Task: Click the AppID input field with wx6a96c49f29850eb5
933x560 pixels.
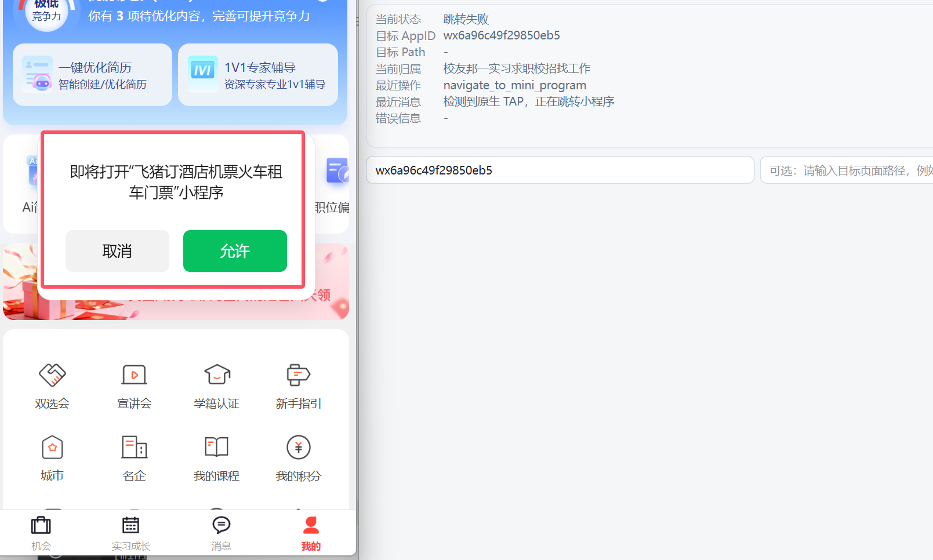Action: click(560, 170)
